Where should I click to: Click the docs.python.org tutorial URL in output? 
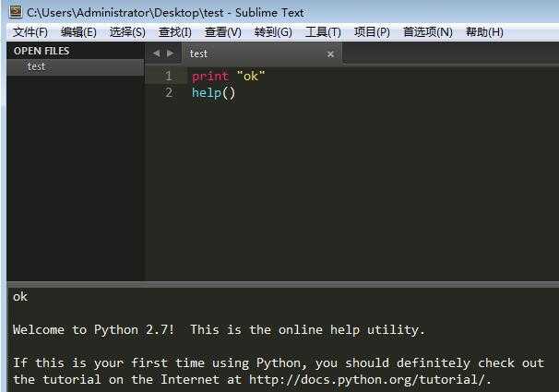tap(370, 380)
